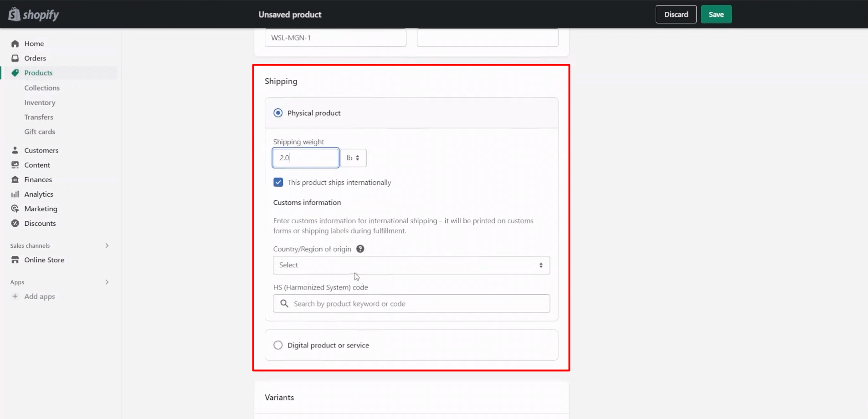
Task: Click the Orders inbox icon
Action: click(15, 58)
